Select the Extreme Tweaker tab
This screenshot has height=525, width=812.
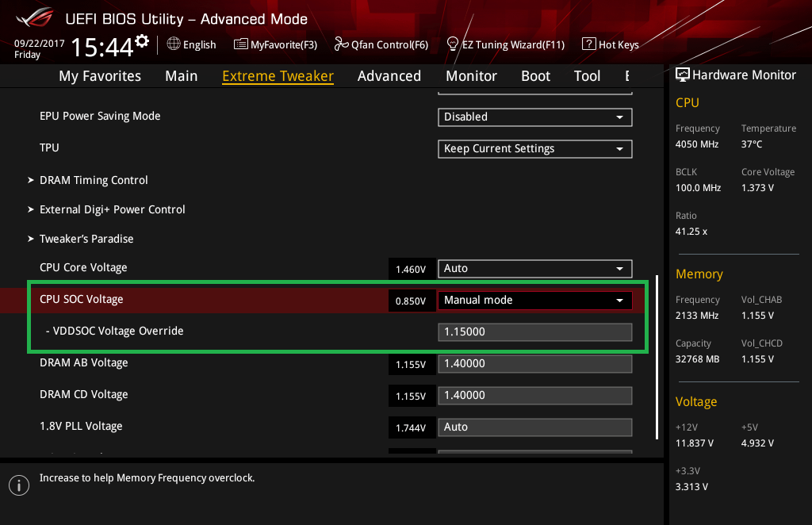(278, 76)
